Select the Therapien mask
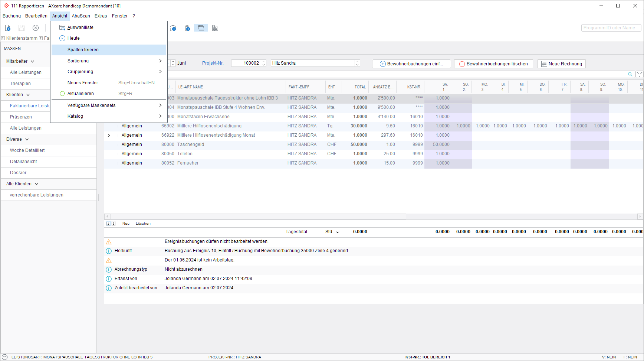The height and width of the screenshot is (361, 644). [20, 84]
